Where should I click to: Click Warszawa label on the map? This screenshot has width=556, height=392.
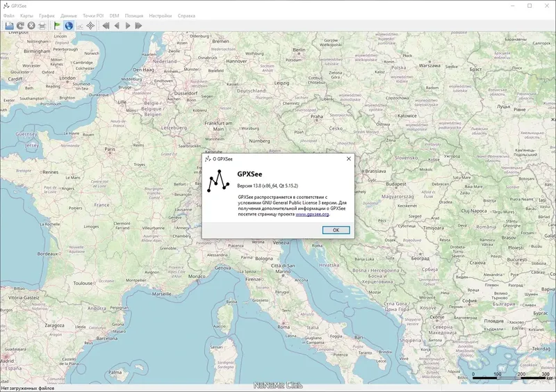click(430, 65)
